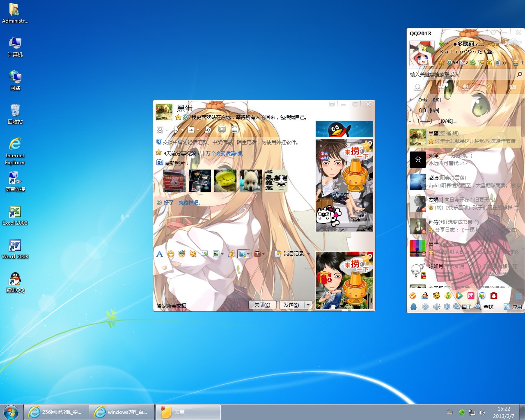Open the VIP magic emoticons

(182, 254)
